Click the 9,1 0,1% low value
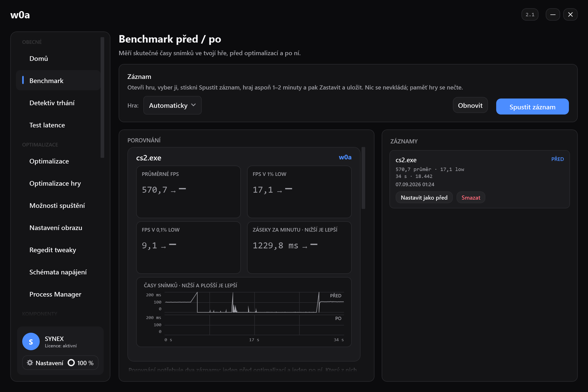The height and width of the screenshot is (392, 588). 149,246
